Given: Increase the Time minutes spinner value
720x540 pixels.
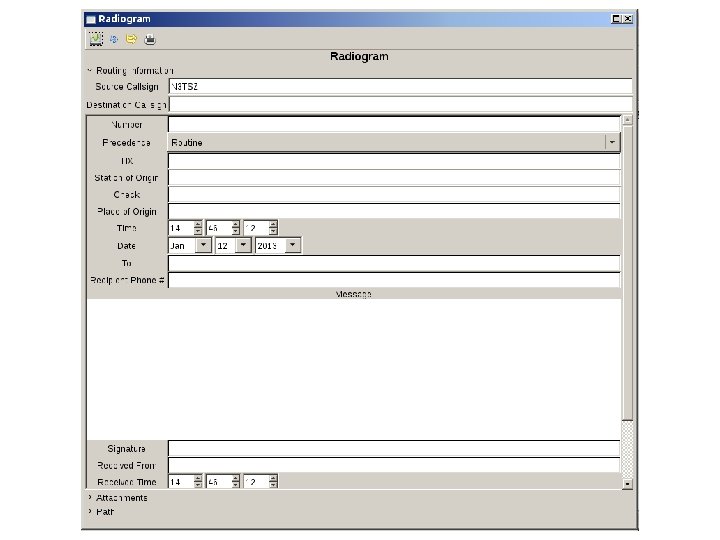Looking at the screenshot, I should tap(235, 224).
